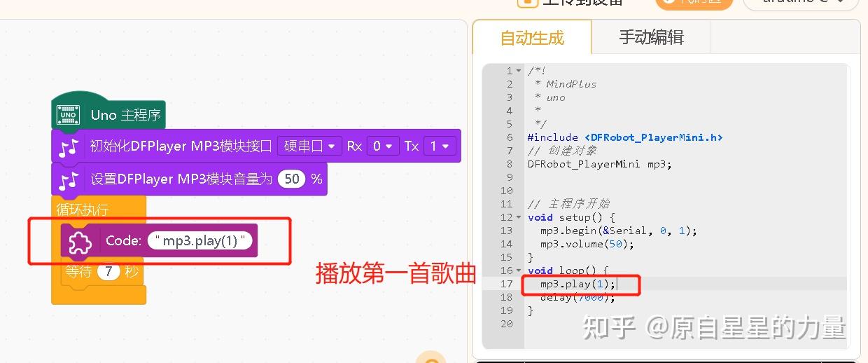Click the Uno board icon on main program block
The height and width of the screenshot is (363, 868).
[x=68, y=115]
